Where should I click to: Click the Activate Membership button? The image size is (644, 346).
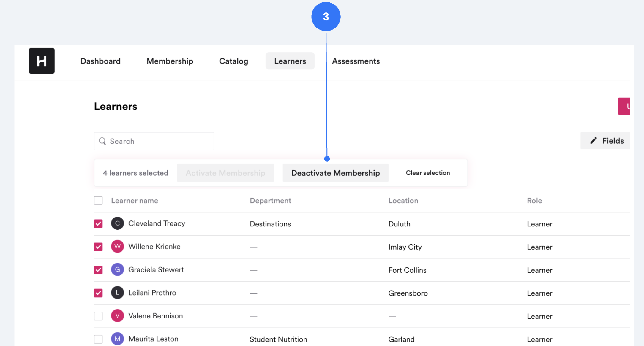(225, 173)
